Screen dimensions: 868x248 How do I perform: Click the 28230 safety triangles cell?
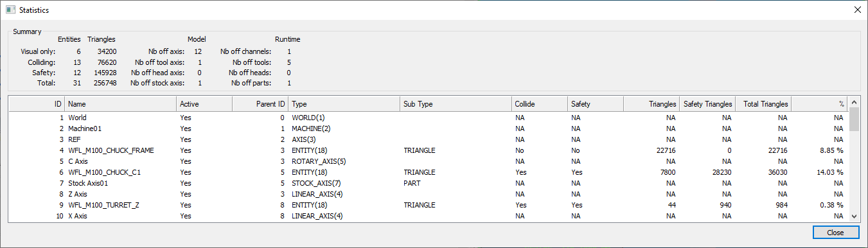point(721,172)
